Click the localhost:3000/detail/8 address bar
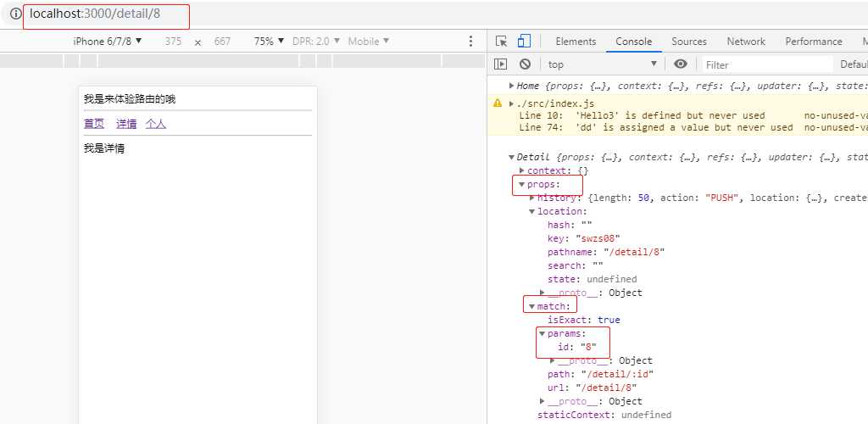 point(95,14)
